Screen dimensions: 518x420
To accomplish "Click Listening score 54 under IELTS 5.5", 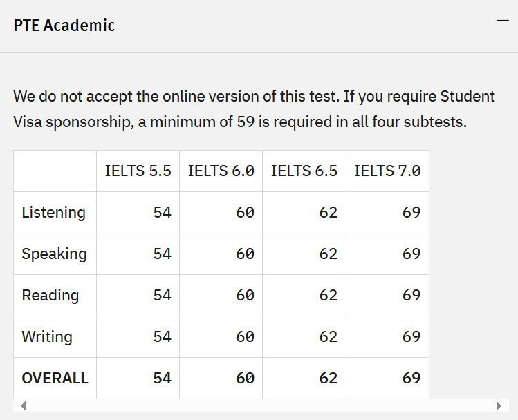I will (162, 212).
